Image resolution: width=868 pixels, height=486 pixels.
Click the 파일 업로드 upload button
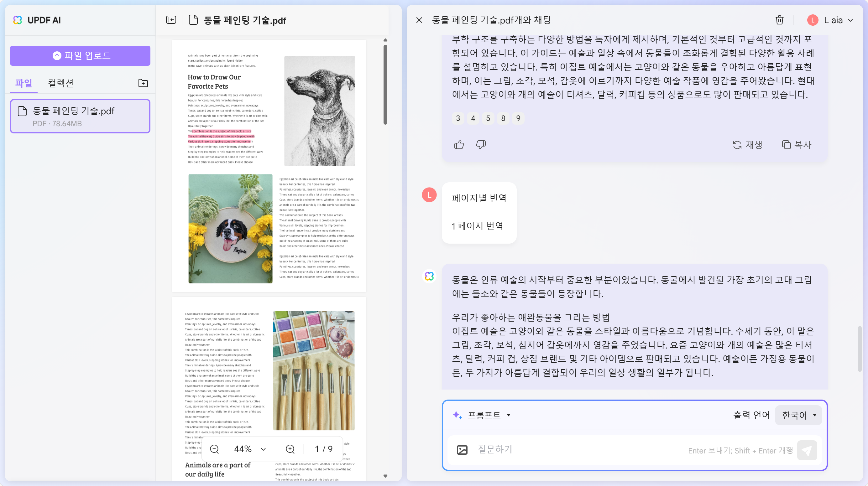(x=80, y=55)
